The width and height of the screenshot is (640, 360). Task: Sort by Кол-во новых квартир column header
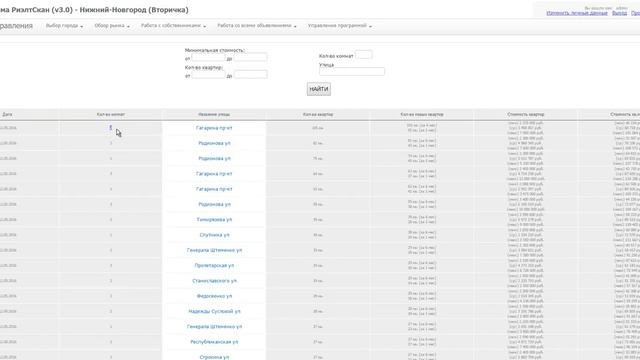coord(422,115)
